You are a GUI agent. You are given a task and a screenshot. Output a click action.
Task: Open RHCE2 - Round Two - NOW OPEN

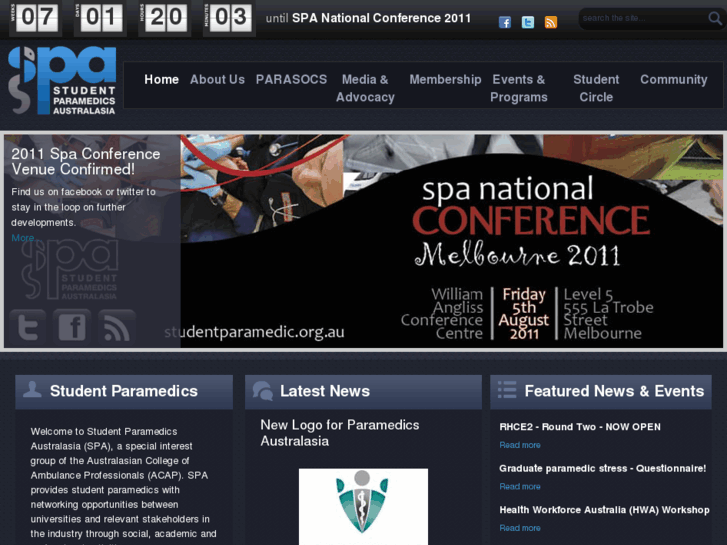click(x=580, y=427)
